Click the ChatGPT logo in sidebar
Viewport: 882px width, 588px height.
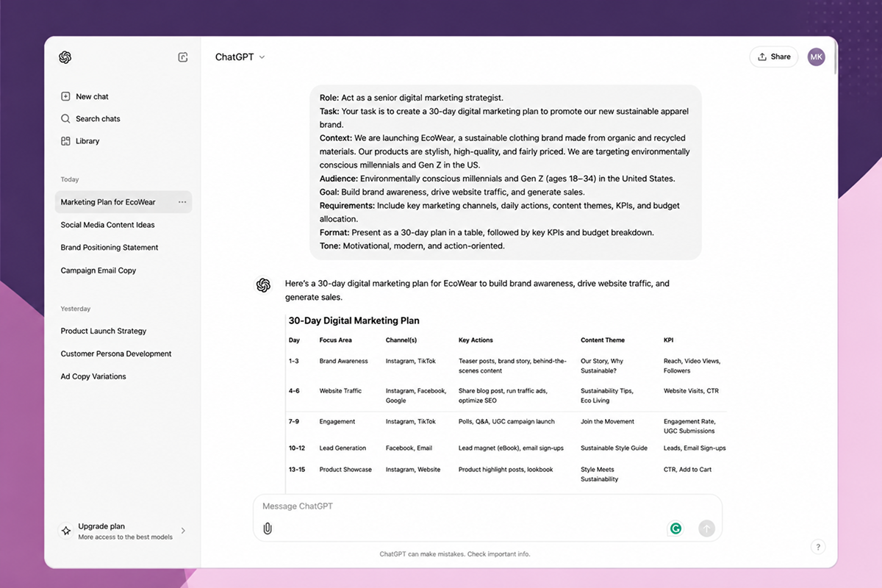tap(65, 57)
